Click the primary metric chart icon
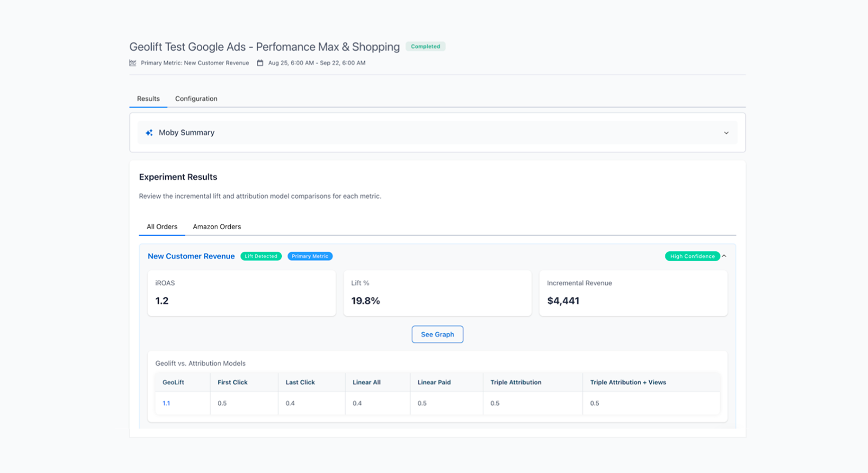 [x=133, y=63]
